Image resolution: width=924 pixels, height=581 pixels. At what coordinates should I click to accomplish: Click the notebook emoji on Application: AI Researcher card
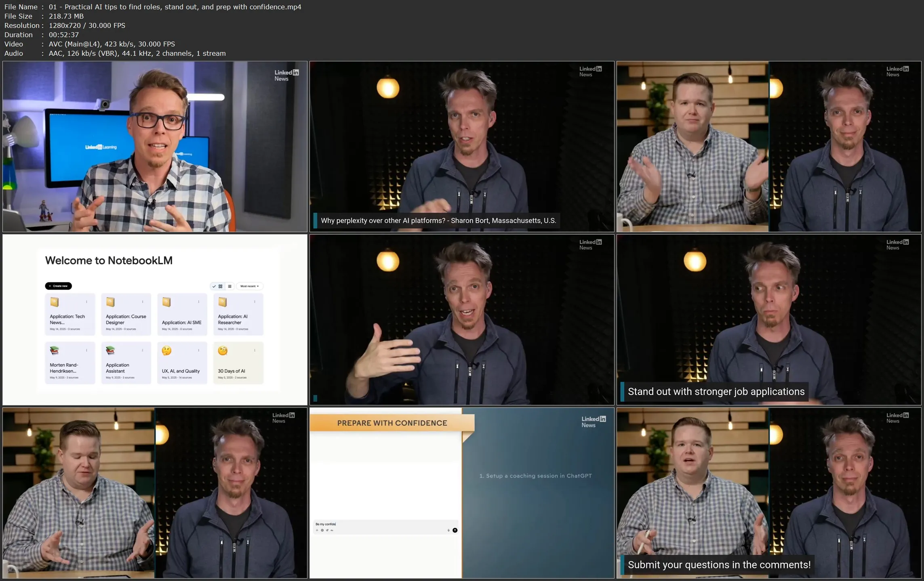[223, 302]
